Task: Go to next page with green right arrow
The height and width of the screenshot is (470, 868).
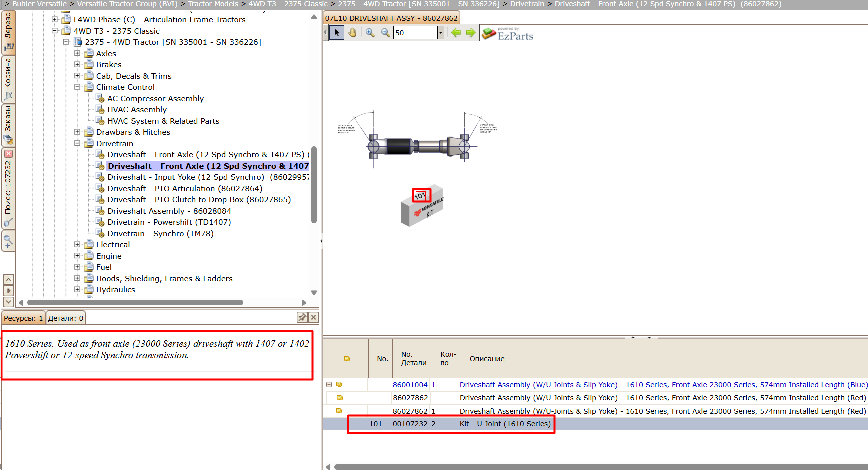Action: [471, 33]
